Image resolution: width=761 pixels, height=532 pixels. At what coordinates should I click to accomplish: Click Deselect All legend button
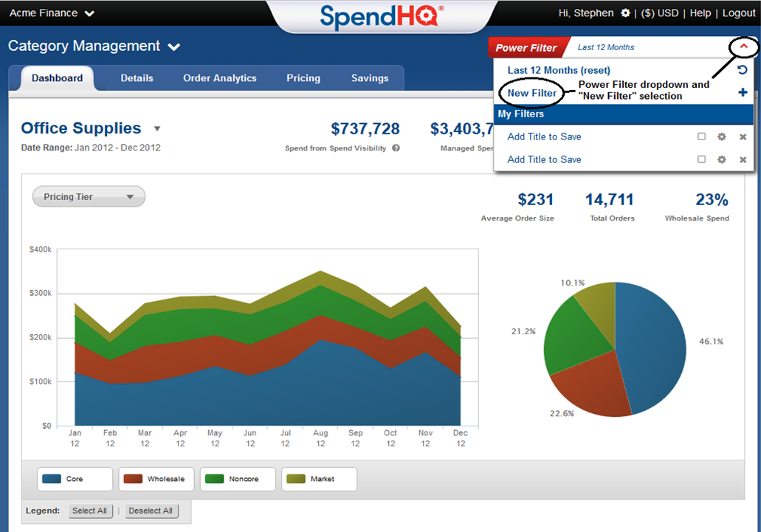click(151, 511)
